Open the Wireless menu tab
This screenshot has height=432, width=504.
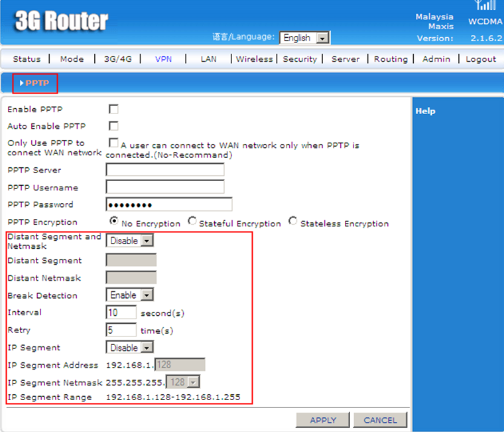coord(255,59)
